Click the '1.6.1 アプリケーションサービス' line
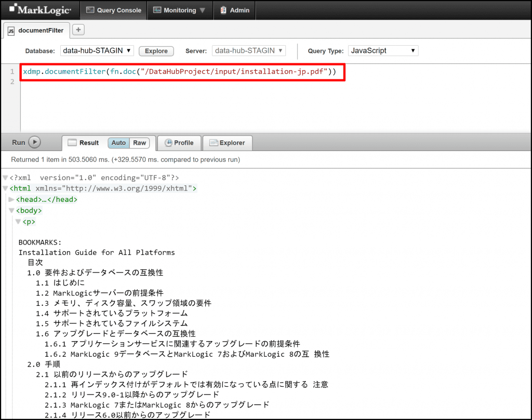532x420 pixels. pyautogui.click(x=172, y=344)
